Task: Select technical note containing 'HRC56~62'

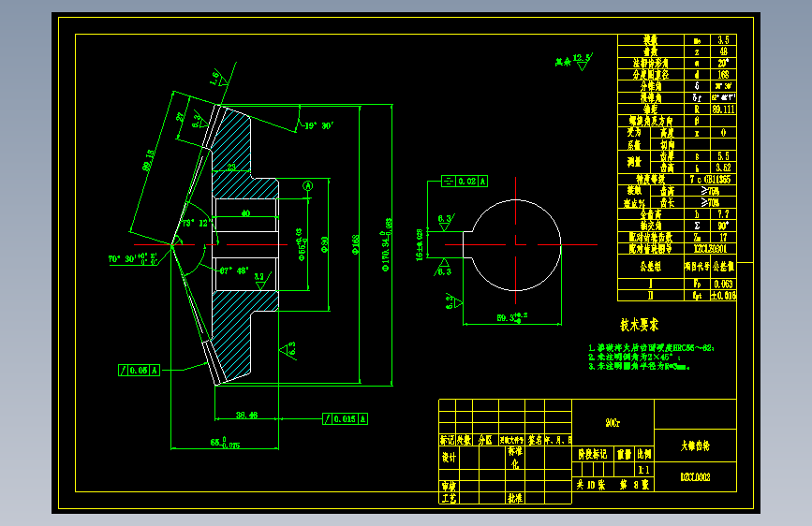Action: tap(651, 348)
